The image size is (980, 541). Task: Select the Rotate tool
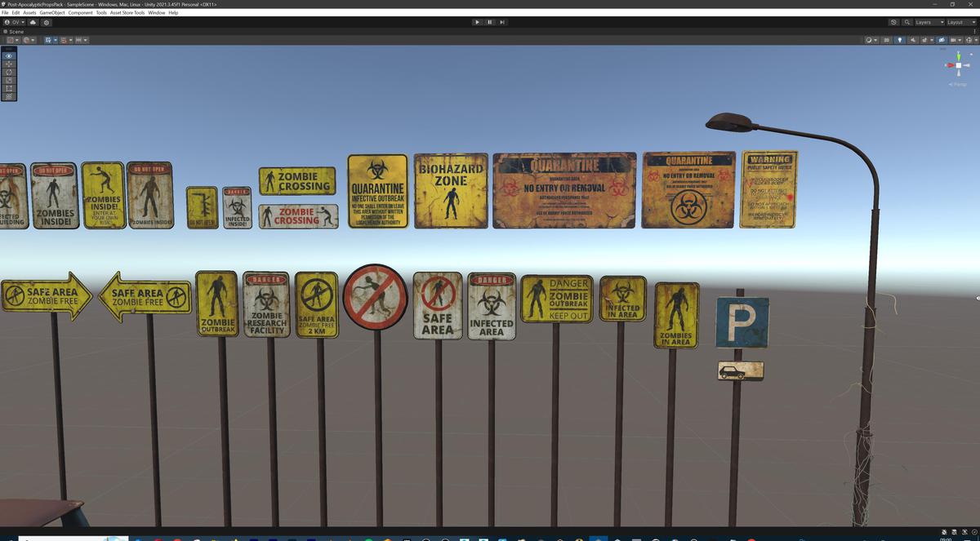click(9, 73)
